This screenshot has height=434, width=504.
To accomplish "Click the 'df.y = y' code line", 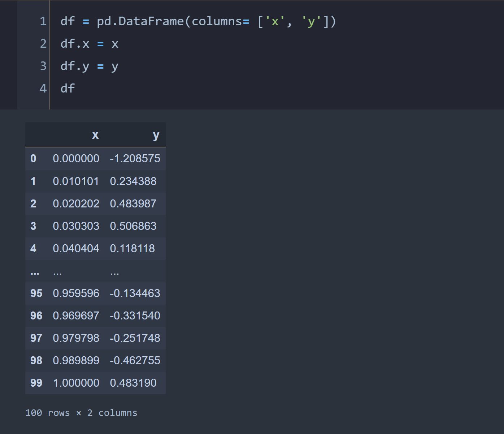I will pos(89,66).
